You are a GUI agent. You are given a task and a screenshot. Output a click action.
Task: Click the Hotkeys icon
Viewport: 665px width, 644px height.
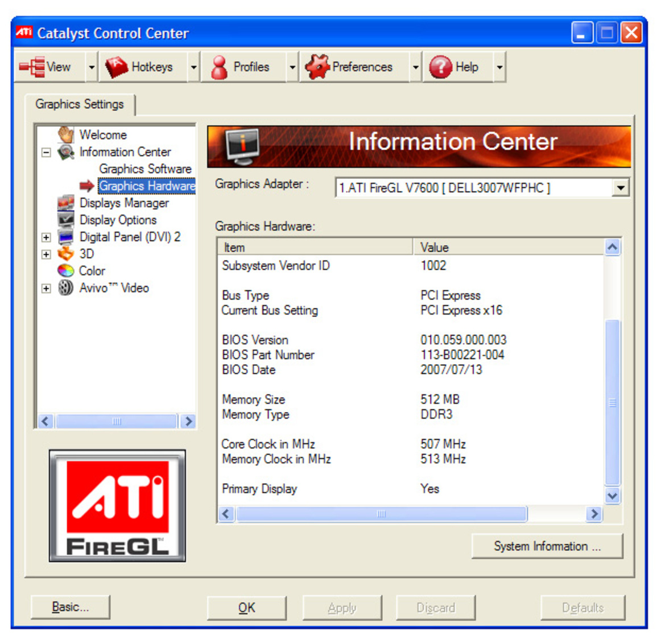pyautogui.click(x=117, y=67)
